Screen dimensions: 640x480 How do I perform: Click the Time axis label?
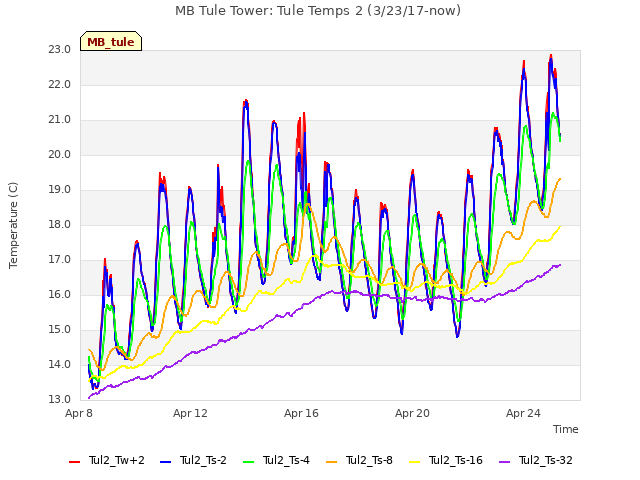point(566,429)
